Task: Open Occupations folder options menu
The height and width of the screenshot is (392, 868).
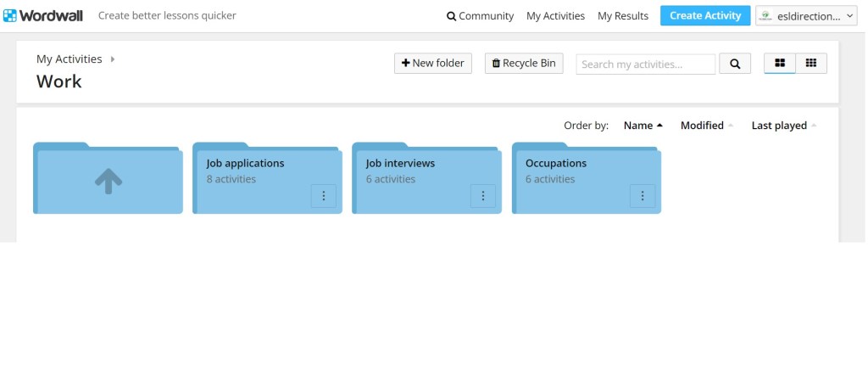Action: point(642,196)
